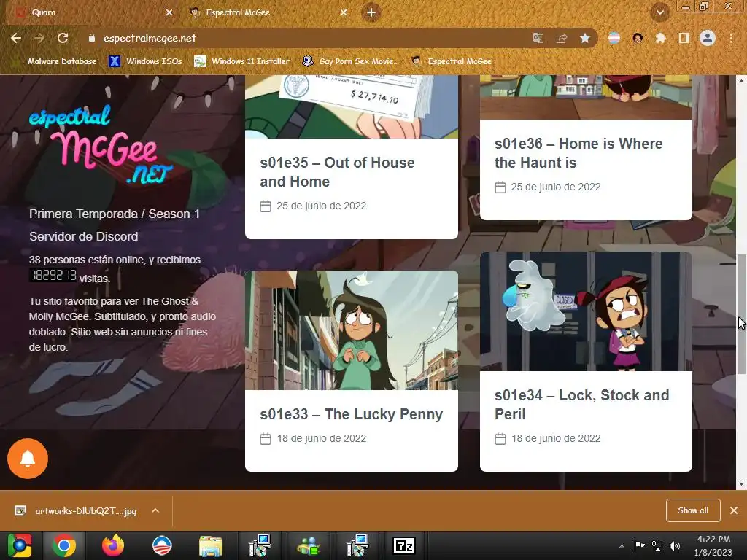Screen dimensions: 747x560
Task: Open the volume speaker tray icon
Action: click(x=675, y=545)
